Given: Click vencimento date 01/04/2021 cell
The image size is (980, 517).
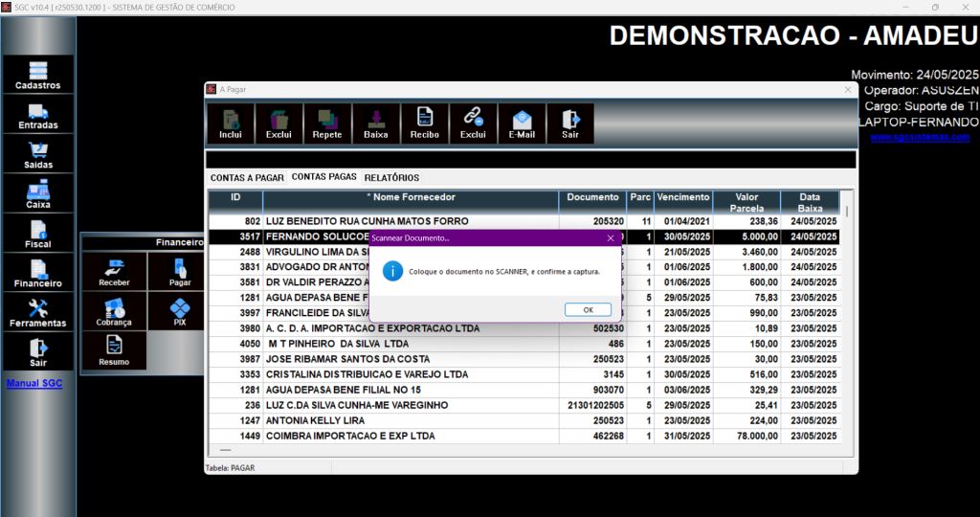Looking at the screenshot, I should coord(683,221).
